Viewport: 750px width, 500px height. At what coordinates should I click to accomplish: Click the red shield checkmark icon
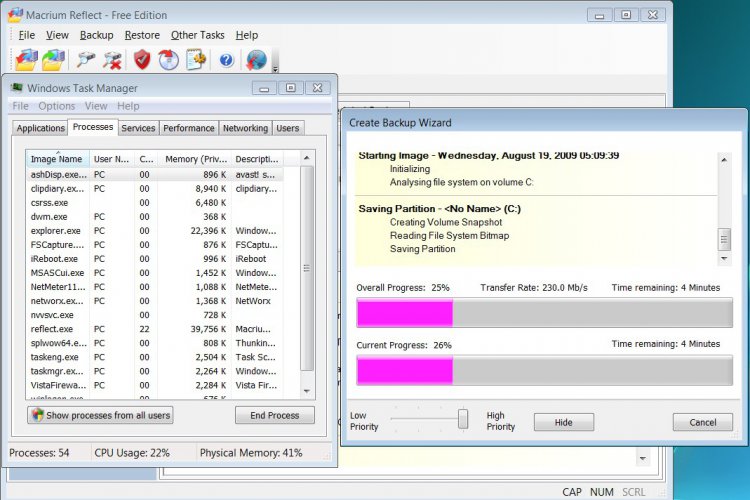[x=142, y=60]
